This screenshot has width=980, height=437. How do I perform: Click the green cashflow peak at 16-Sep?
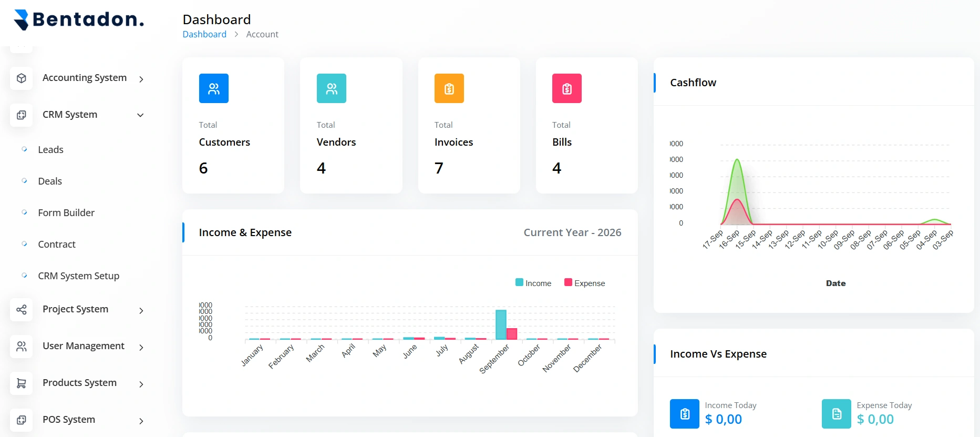[x=737, y=159]
